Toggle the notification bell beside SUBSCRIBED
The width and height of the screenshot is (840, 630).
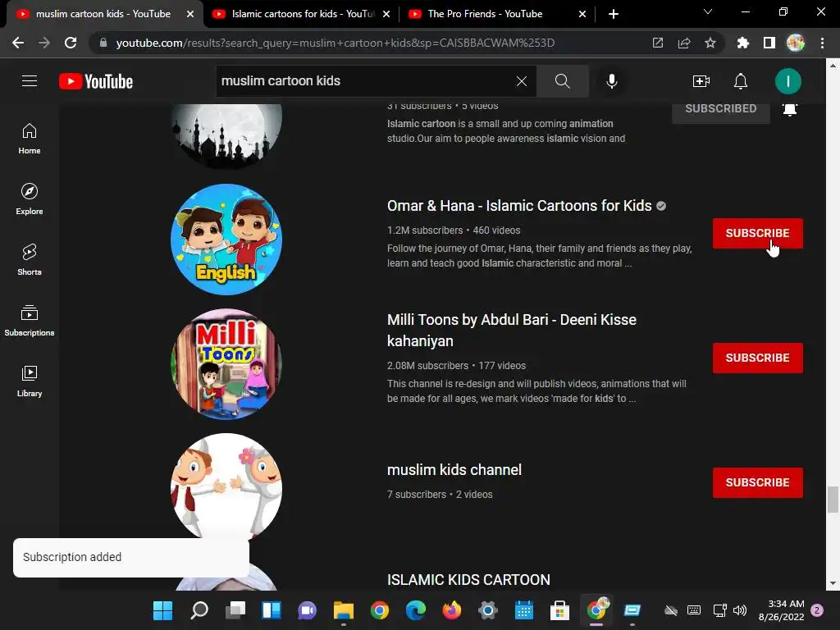pyautogui.click(x=790, y=109)
